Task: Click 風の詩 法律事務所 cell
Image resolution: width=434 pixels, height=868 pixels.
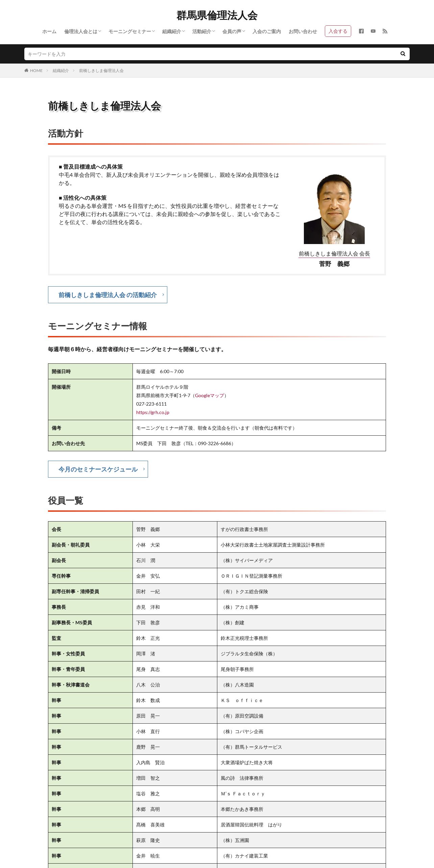Action: click(x=302, y=778)
